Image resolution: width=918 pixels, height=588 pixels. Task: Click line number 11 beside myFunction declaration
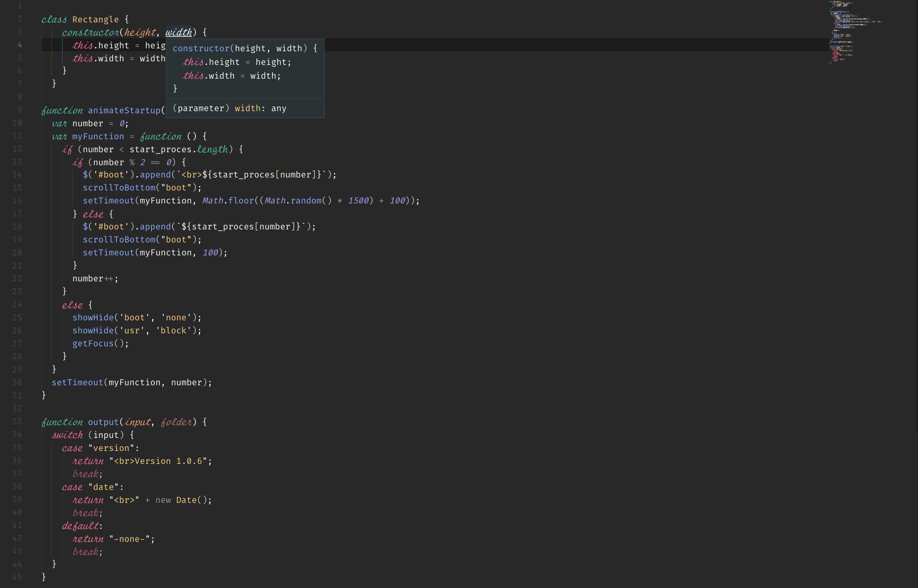point(17,136)
